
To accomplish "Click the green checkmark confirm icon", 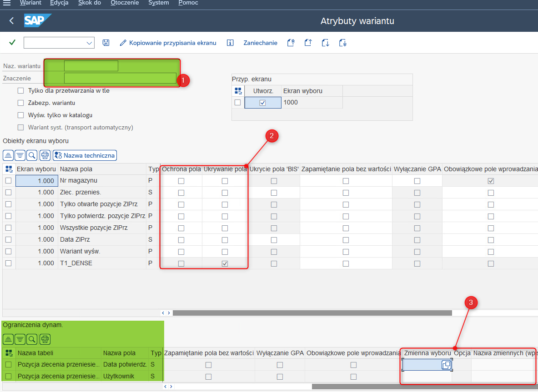I will 12,43.
